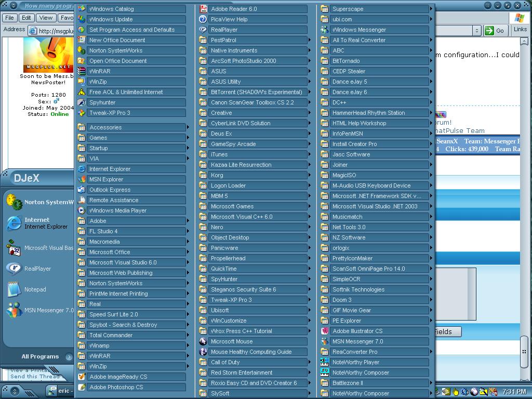The image size is (532, 399).
Task: Click the browser address URL field
Action: pos(51,31)
